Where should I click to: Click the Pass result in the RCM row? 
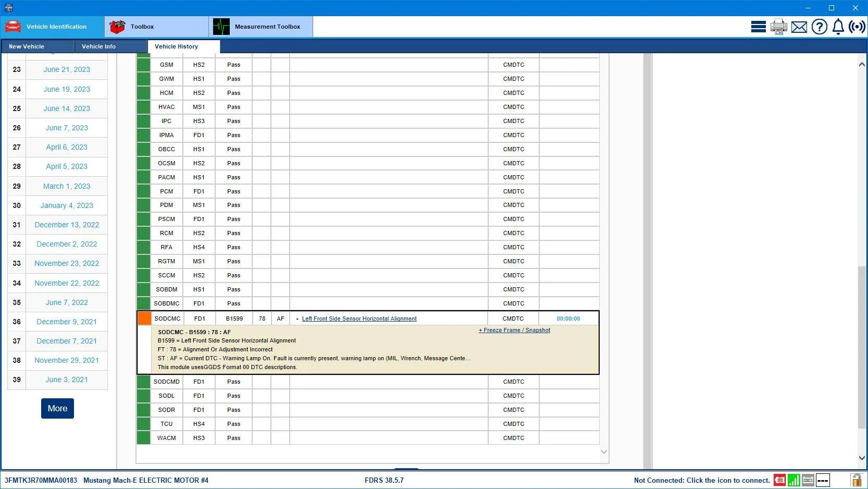tap(233, 233)
